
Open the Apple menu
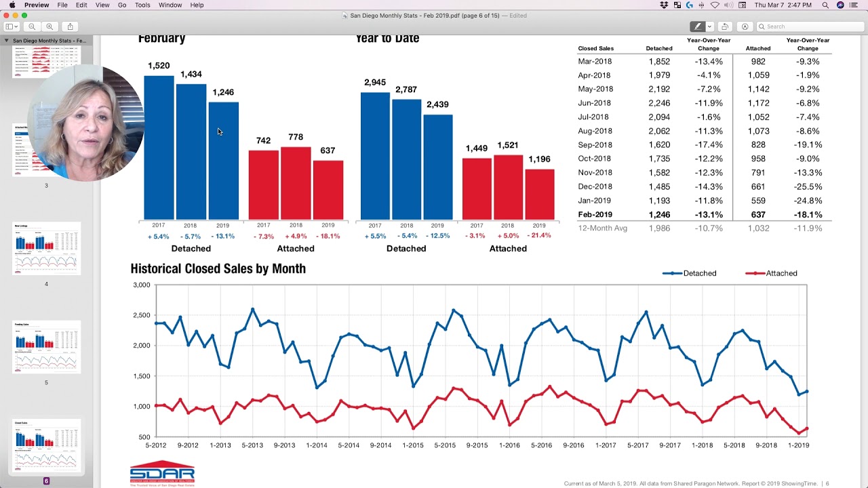pyautogui.click(x=12, y=5)
